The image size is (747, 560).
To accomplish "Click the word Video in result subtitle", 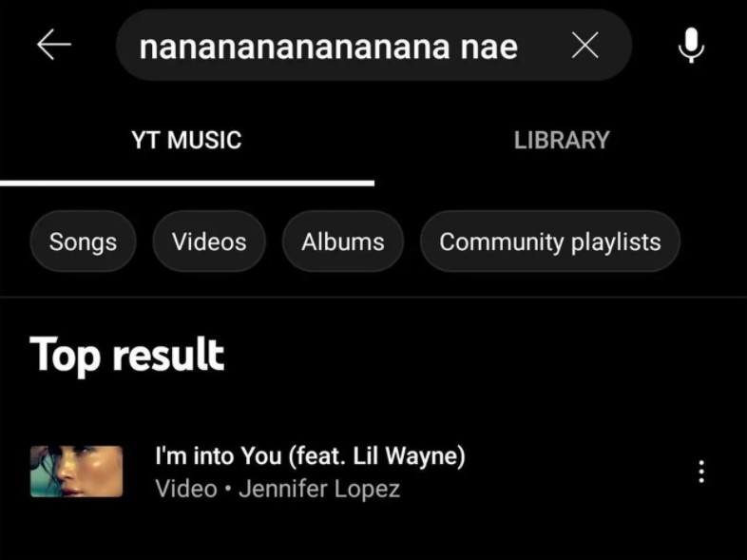I will click(186, 489).
